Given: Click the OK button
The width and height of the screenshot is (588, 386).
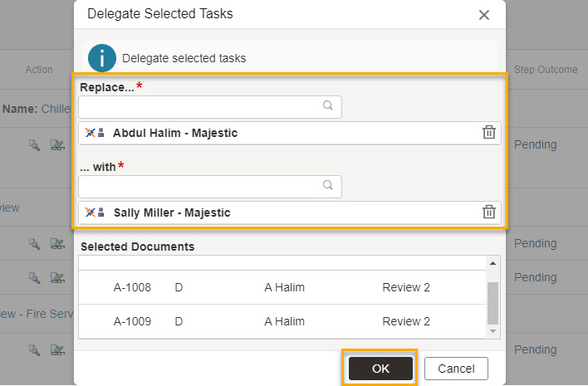Looking at the screenshot, I should tap(380, 369).
